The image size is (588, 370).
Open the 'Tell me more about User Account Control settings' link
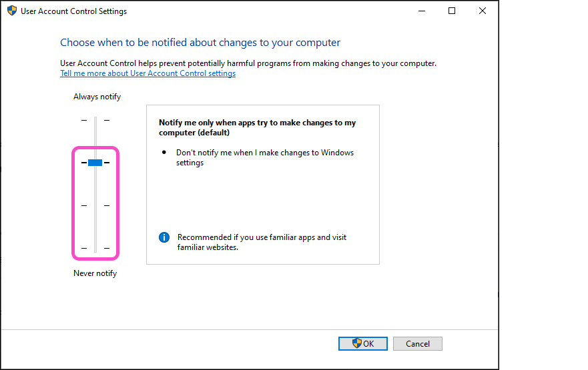coord(148,73)
